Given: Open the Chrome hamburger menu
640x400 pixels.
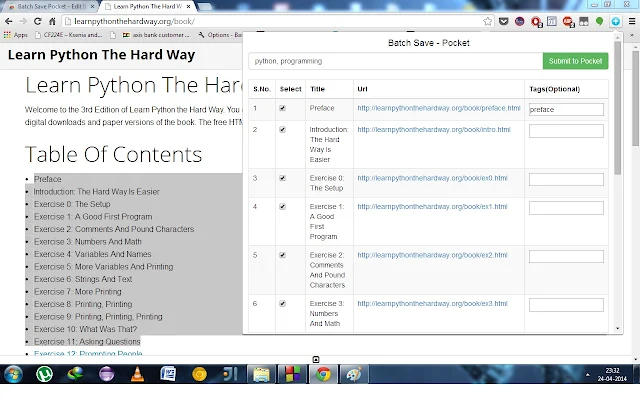Looking at the screenshot, I should (632, 21).
